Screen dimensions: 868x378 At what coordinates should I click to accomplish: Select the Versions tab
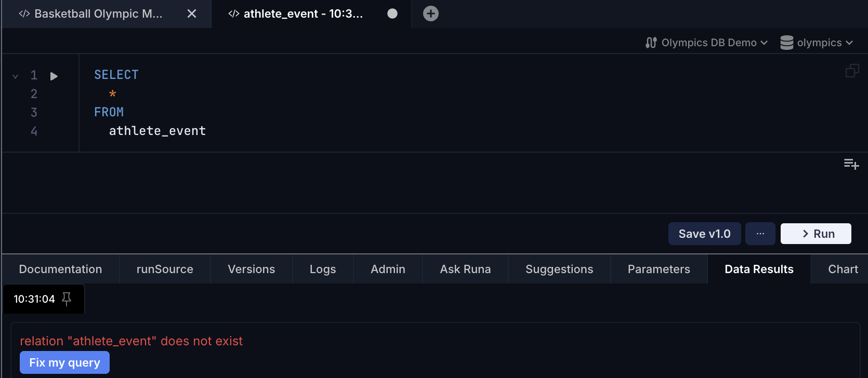coord(251,269)
